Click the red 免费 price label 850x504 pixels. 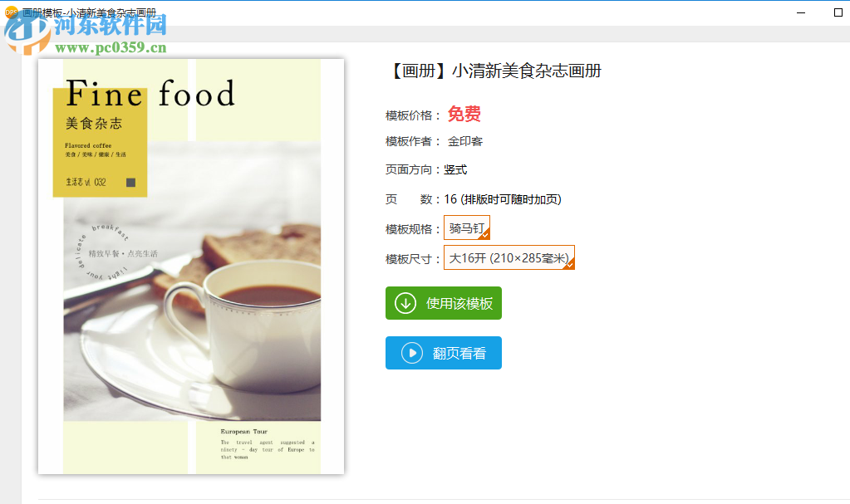[x=464, y=114]
